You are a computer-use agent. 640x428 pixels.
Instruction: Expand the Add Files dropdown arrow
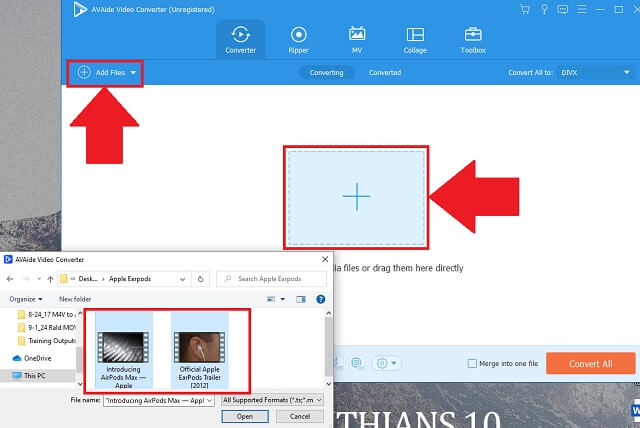point(133,73)
